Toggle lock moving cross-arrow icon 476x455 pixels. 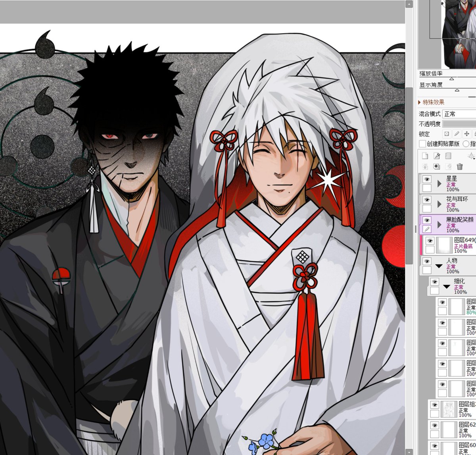coord(467,134)
